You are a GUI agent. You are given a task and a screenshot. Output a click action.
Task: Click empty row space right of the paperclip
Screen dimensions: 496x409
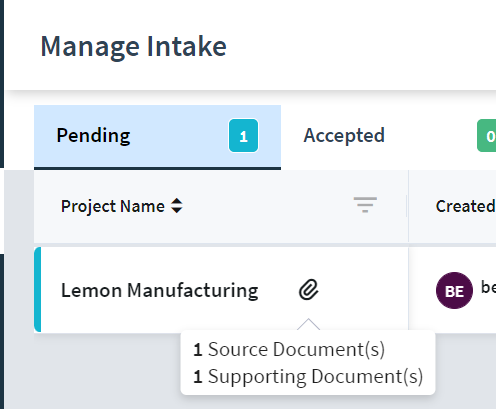(363, 290)
